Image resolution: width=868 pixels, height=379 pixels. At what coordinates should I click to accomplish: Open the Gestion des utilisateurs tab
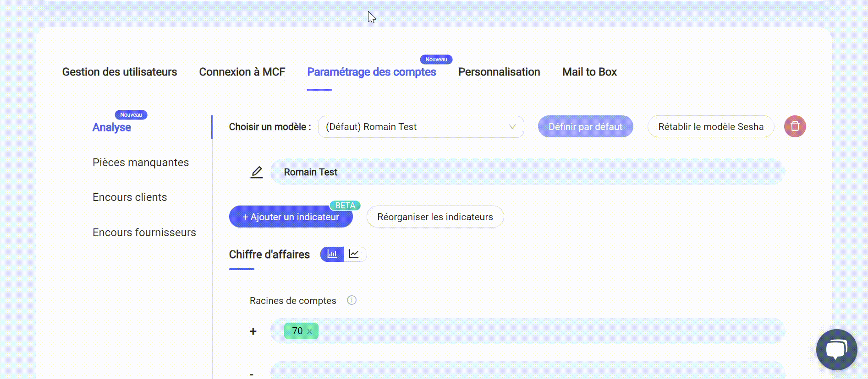pos(120,72)
